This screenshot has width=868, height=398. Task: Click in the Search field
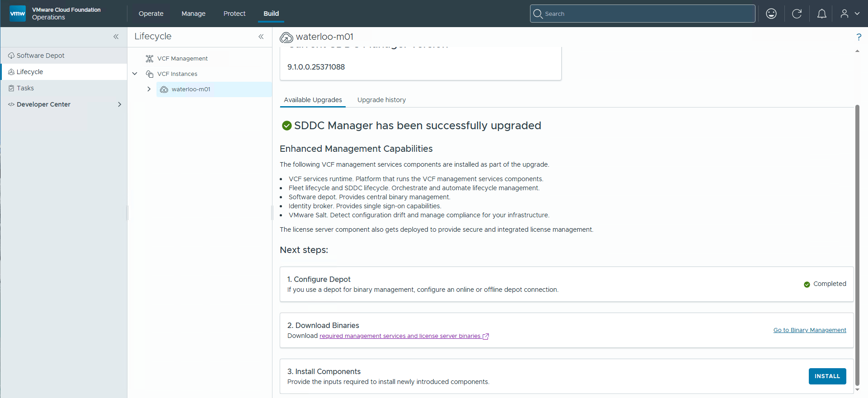coord(643,14)
